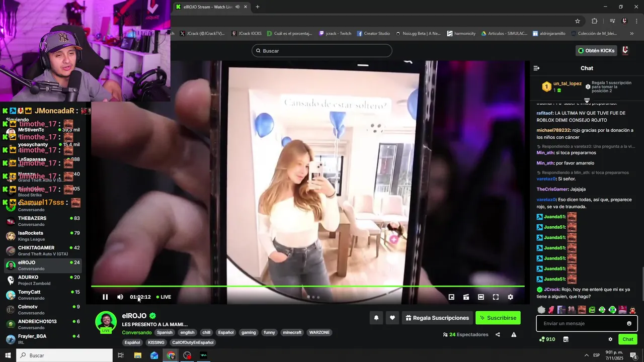Open chat settings gear icon

(610, 339)
